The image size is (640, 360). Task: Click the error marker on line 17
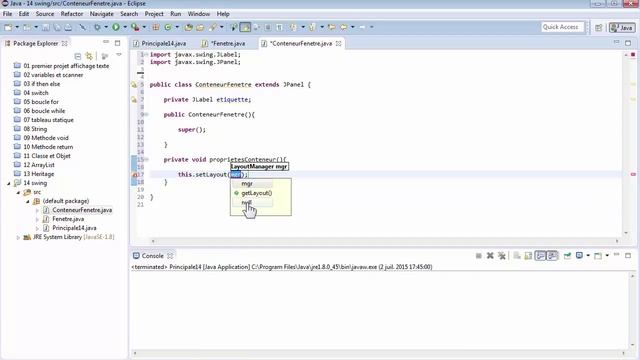134,175
